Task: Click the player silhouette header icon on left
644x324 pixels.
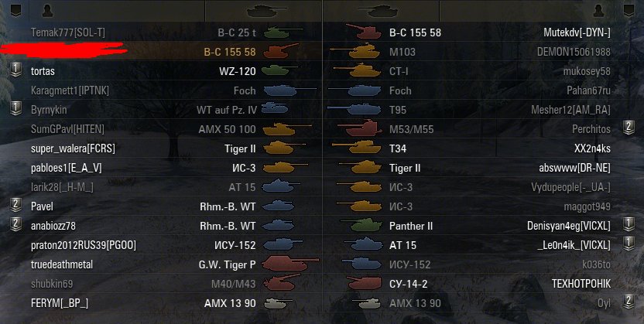Action: tap(48, 11)
